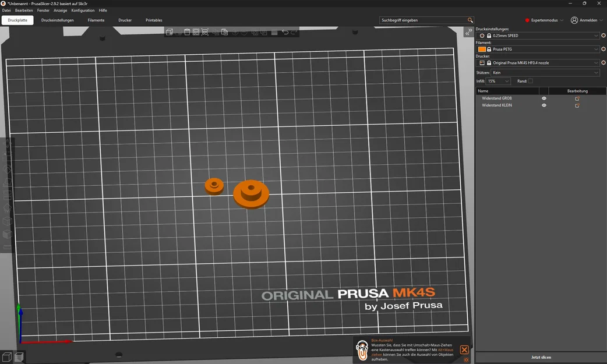Open notification settings gear below close button
607x364 pixels.
pos(466,360)
